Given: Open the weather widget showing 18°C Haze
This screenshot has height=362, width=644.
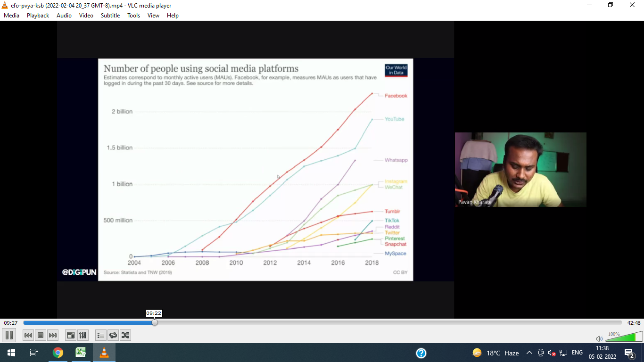Looking at the screenshot, I should (495, 353).
